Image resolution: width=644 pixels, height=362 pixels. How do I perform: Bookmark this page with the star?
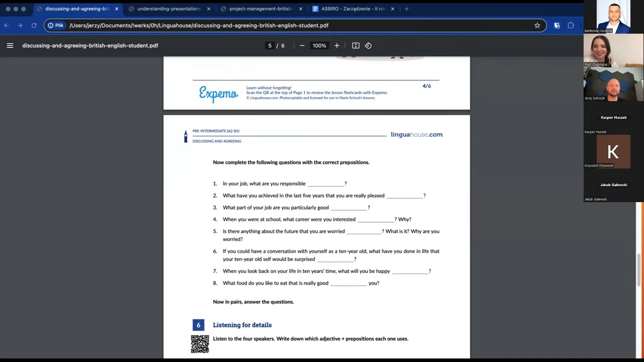537,25
